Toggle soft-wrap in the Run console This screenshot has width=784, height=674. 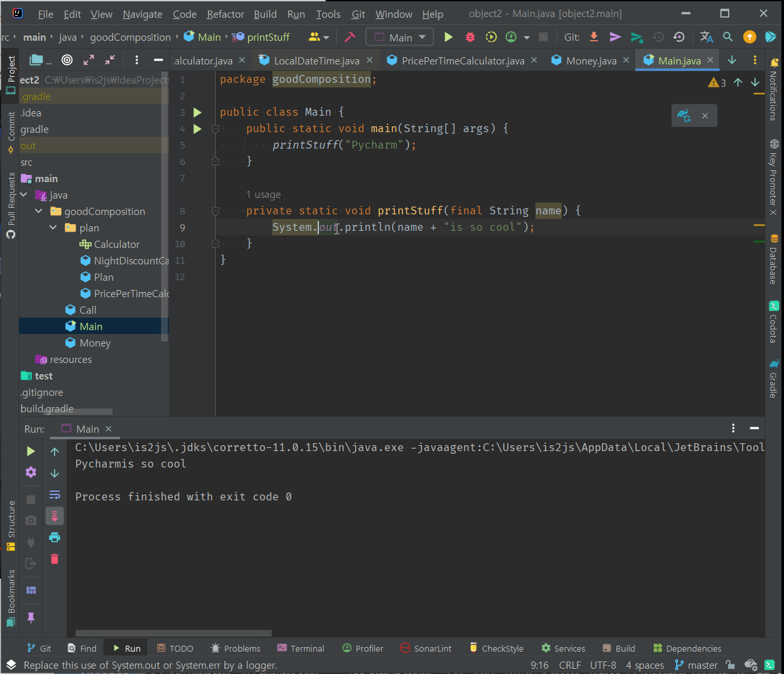pyautogui.click(x=55, y=494)
